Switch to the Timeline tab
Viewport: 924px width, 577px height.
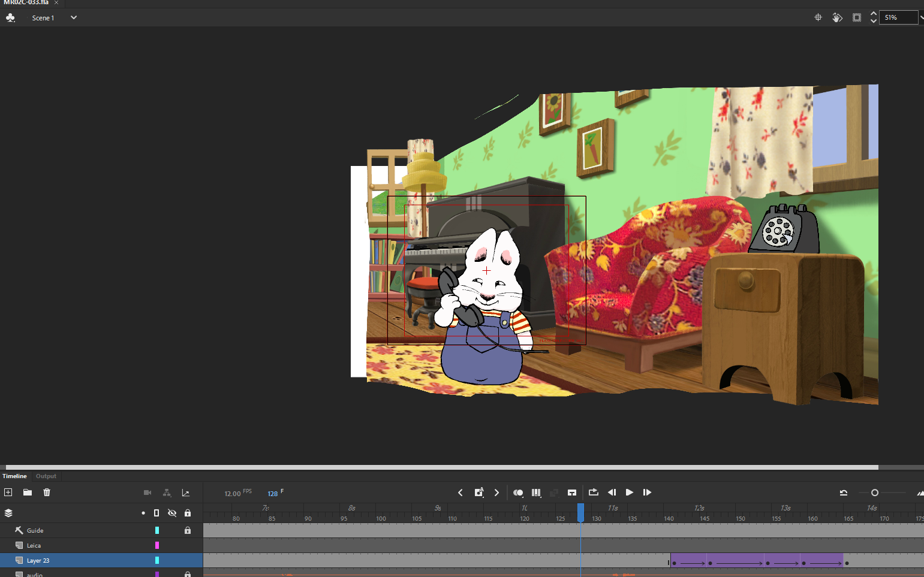[14, 476]
